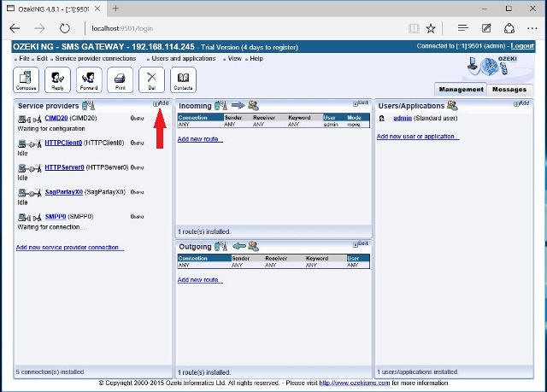Click the admin user icon
The height and width of the screenshot is (392, 547).
pos(382,119)
